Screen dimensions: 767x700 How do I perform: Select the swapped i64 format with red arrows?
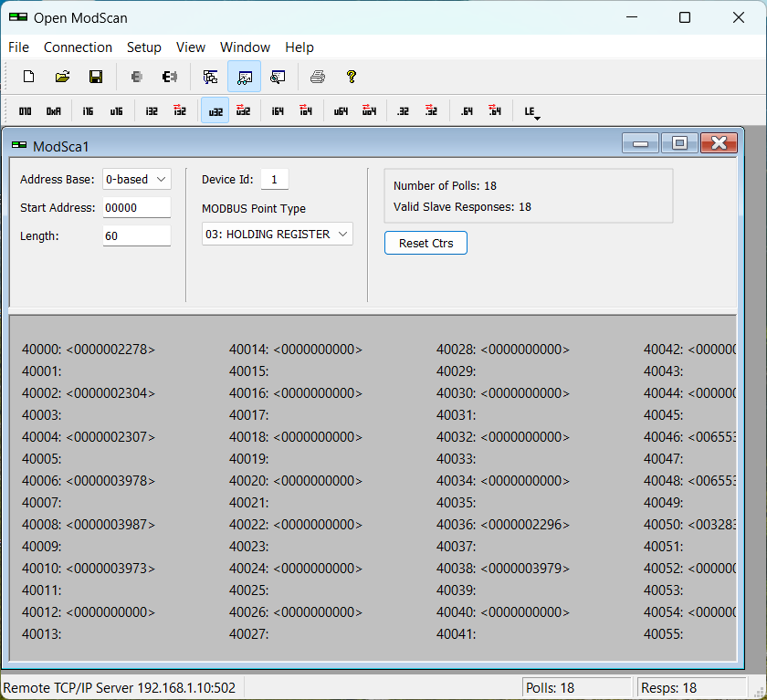[x=306, y=111]
